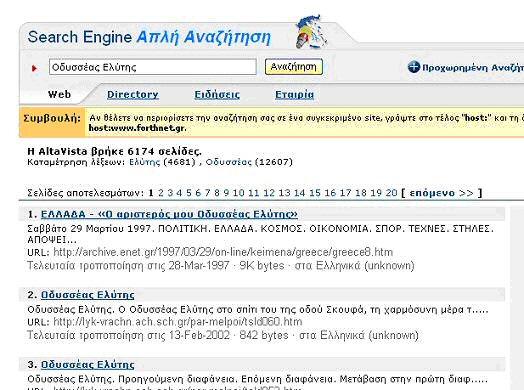
Task: Go to results page 10
Action: point(239,193)
